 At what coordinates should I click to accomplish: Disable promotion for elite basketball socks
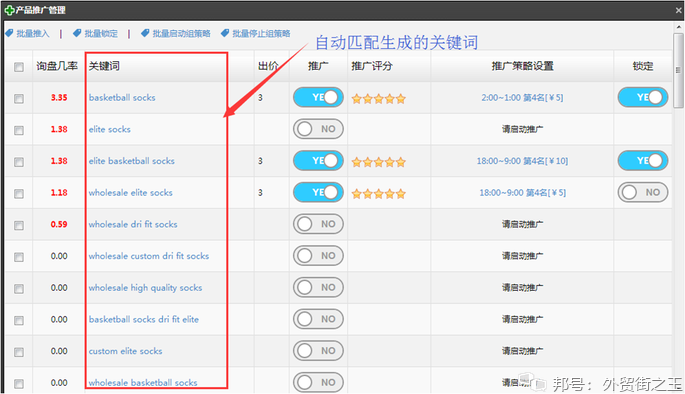pos(318,161)
